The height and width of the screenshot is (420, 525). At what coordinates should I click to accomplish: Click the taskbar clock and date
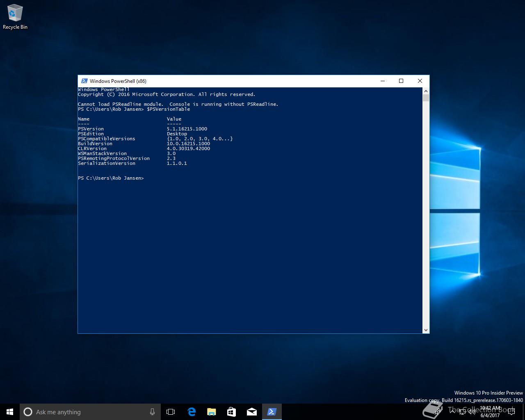pyautogui.click(x=490, y=412)
